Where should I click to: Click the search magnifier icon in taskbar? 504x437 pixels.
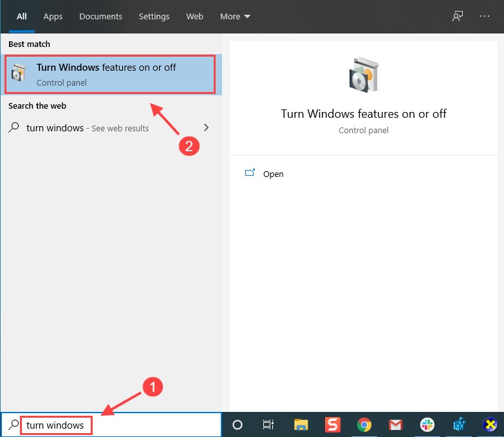point(13,425)
